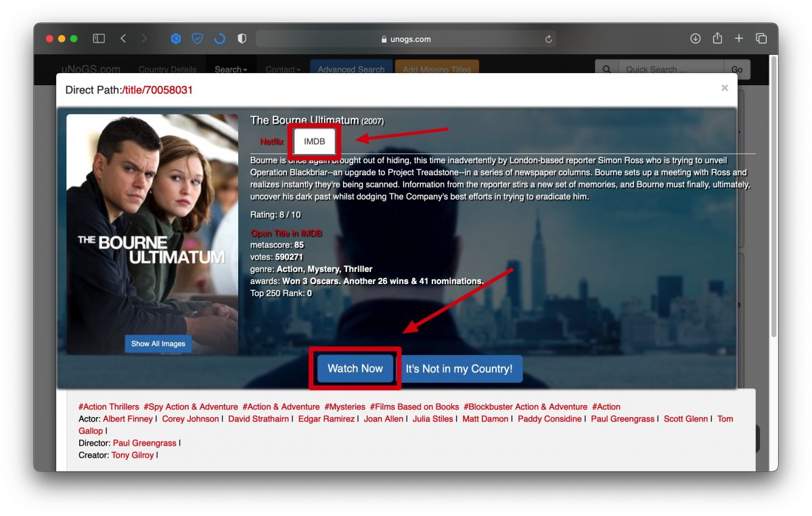The image size is (812, 516).
Task: Open Country Details in navbar
Action: click(x=167, y=69)
